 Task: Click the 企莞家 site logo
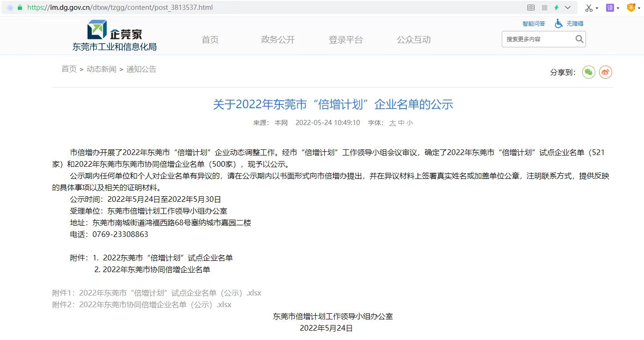coord(115,30)
